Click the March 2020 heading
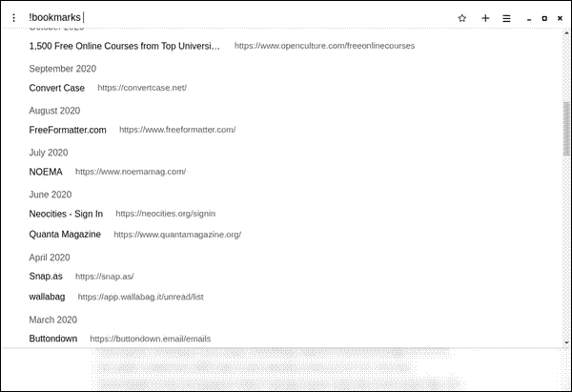Viewport: 572px width, 392px height. pos(52,320)
